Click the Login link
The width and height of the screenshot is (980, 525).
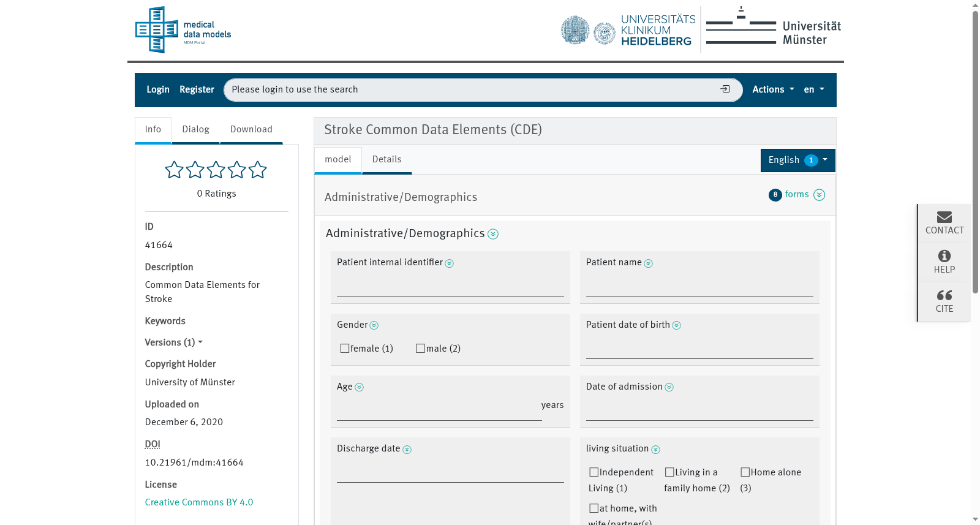tap(158, 89)
